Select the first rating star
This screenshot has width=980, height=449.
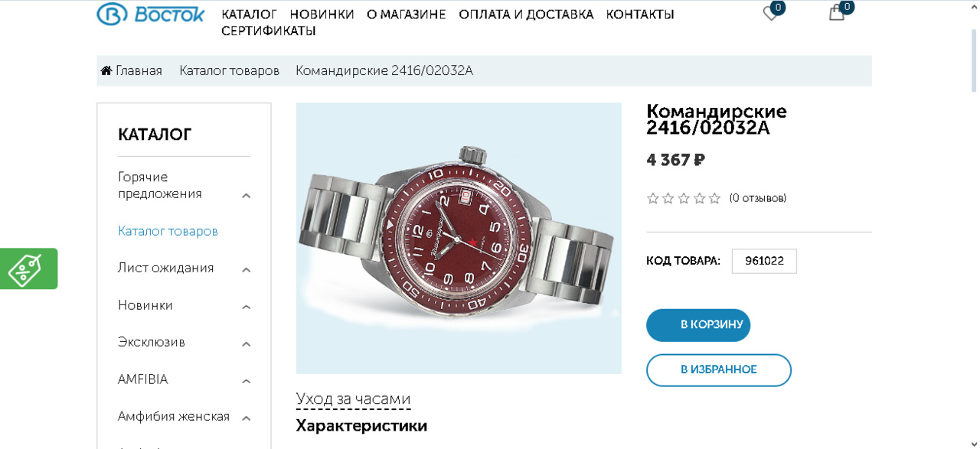653,198
